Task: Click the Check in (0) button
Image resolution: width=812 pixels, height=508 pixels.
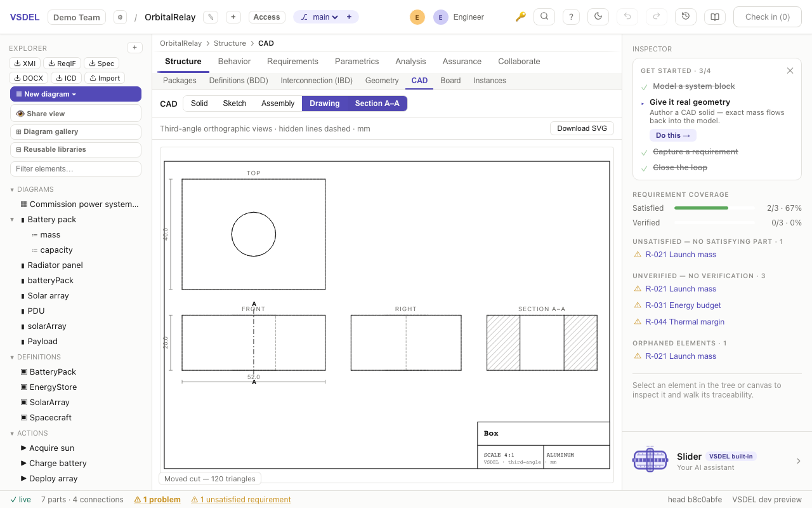Action: tap(767, 17)
